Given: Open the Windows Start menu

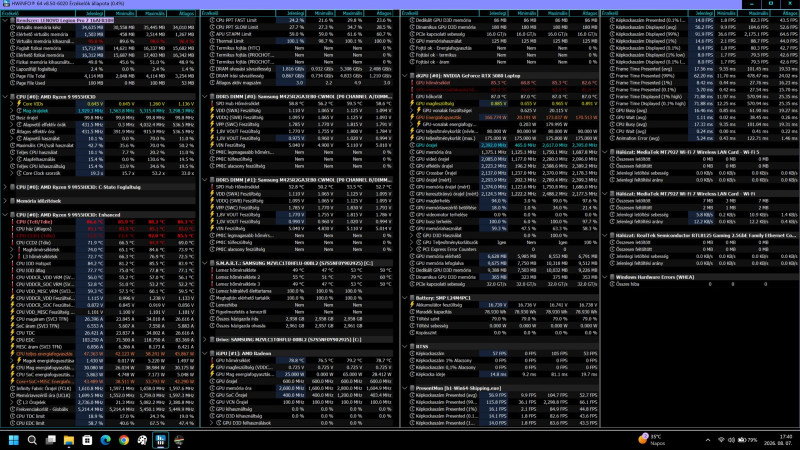Looking at the screenshot, I should tap(14, 440).
